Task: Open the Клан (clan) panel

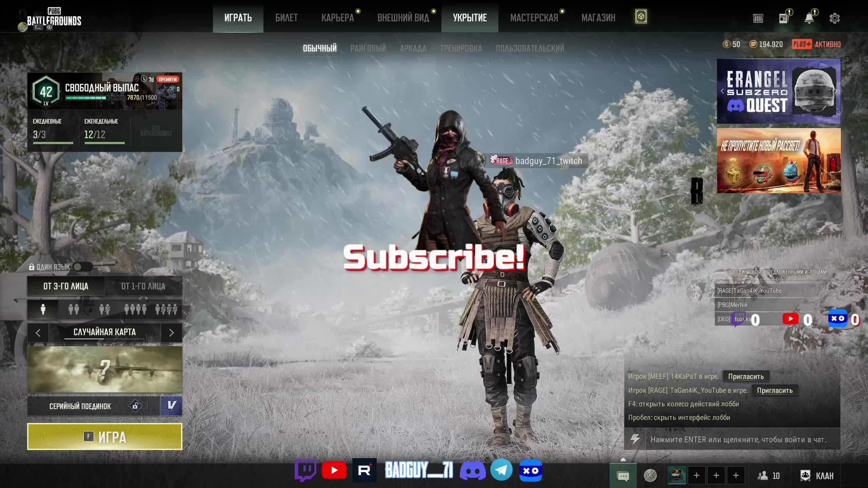Action: tap(817, 476)
